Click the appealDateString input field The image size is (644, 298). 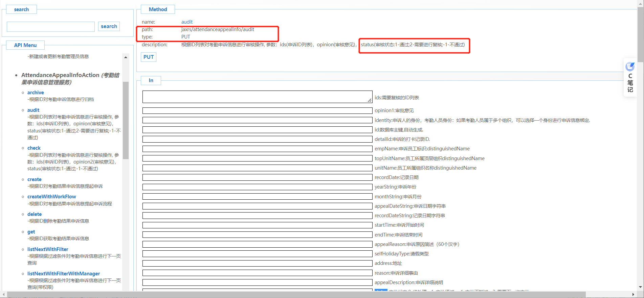tap(257, 206)
